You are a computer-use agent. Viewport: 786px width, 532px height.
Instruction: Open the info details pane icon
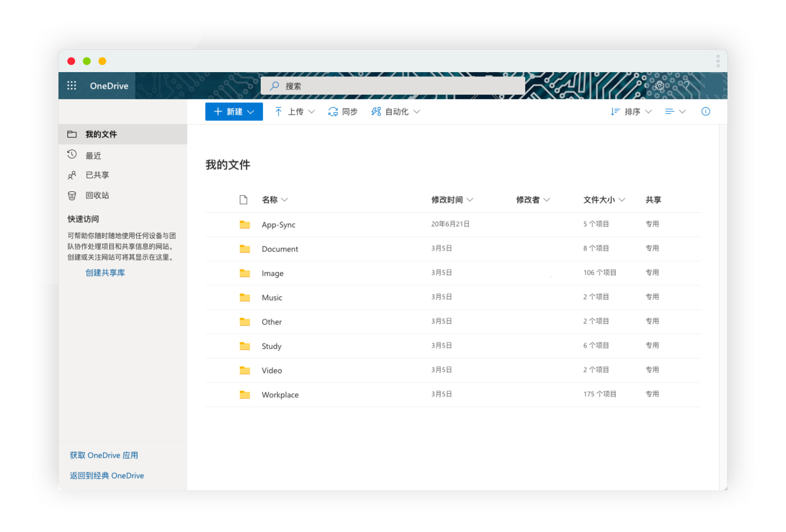click(x=706, y=111)
